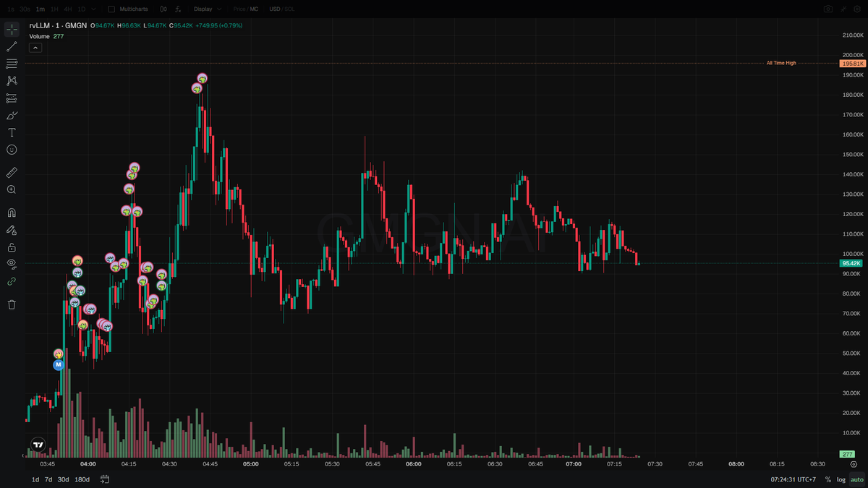Set range to 30d
Viewport: 868px width, 488px height.
tap(64, 479)
